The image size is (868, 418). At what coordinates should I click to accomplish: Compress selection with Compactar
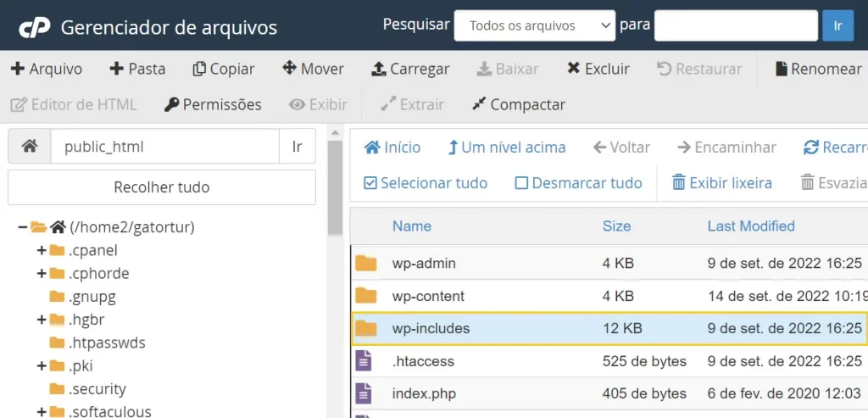[519, 104]
